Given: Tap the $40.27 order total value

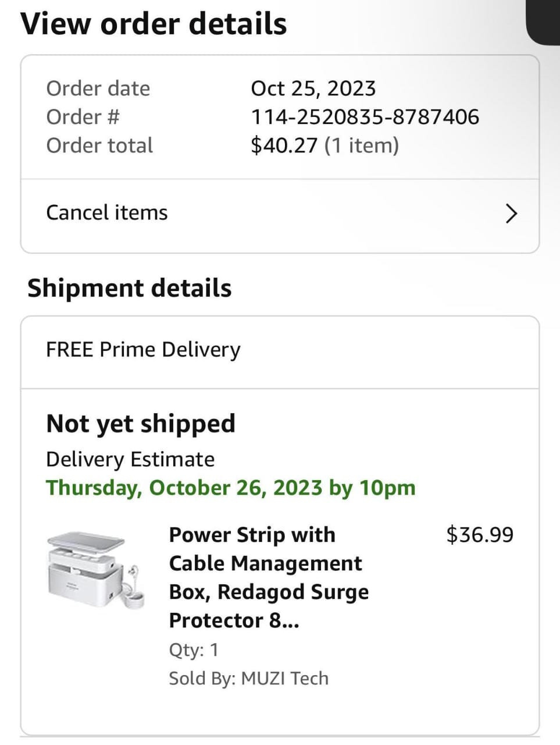Looking at the screenshot, I should (284, 146).
